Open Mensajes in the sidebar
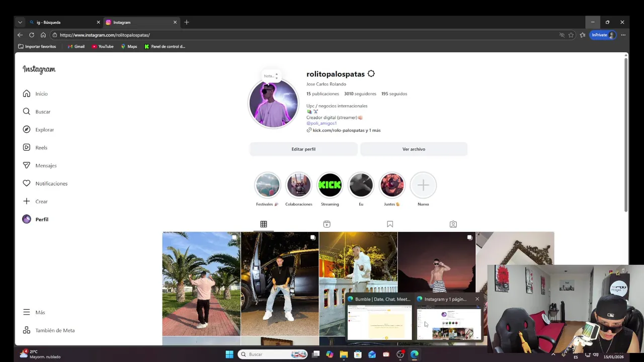The height and width of the screenshot is (362, 644). (40, 165)
